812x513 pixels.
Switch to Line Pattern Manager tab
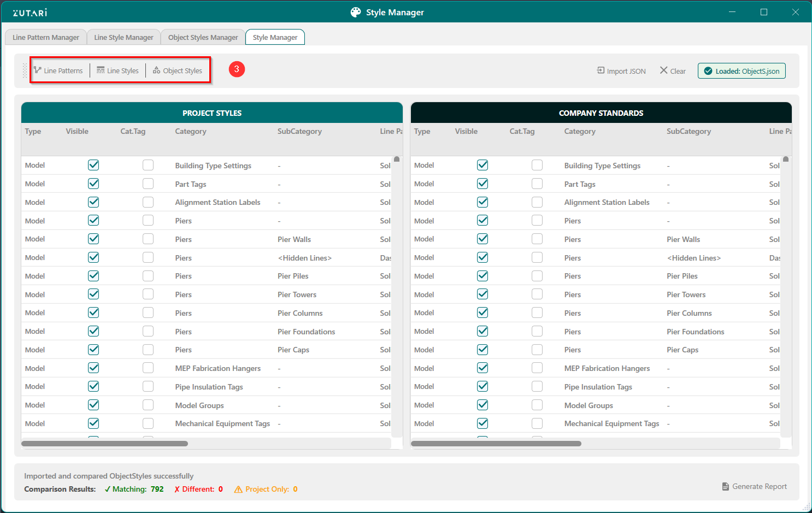click(46, 37)
